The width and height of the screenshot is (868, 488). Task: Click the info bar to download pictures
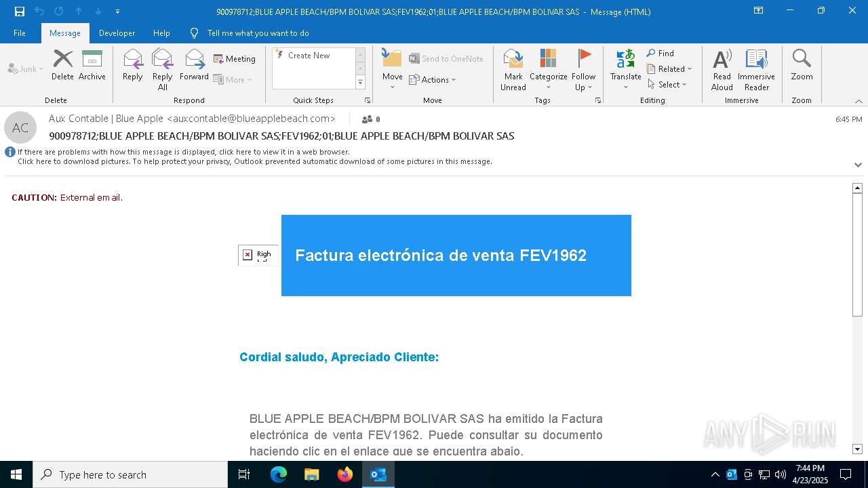point(255,161)
